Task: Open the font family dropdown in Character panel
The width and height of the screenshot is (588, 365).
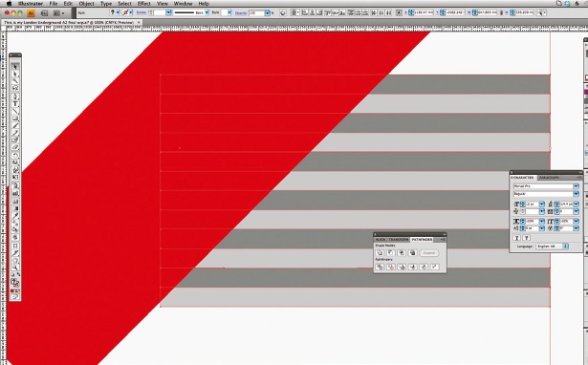Action: pyautogui.click(x=576, y=186)
